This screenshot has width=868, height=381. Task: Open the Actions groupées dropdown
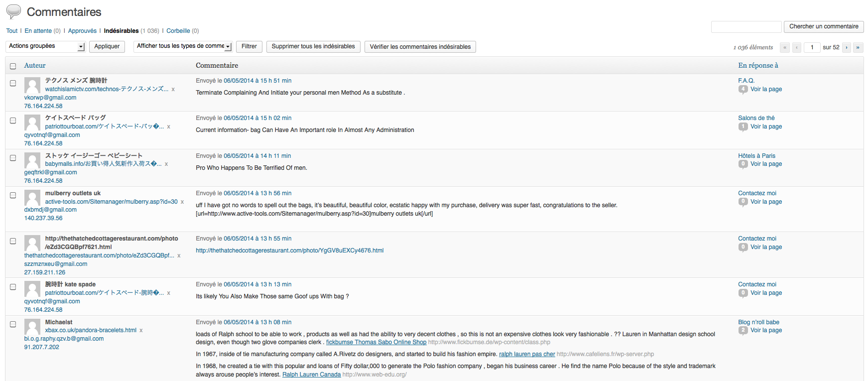(46, 46)
